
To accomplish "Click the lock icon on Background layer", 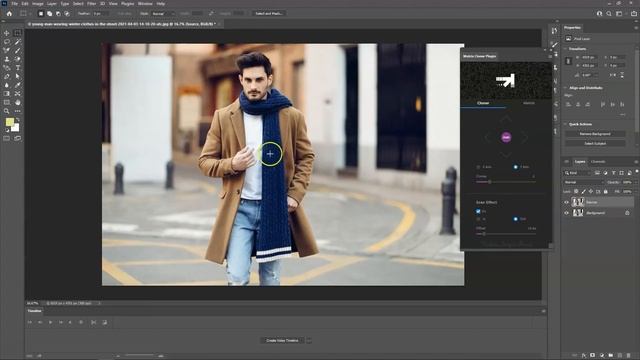I will (x=627, y=213).
